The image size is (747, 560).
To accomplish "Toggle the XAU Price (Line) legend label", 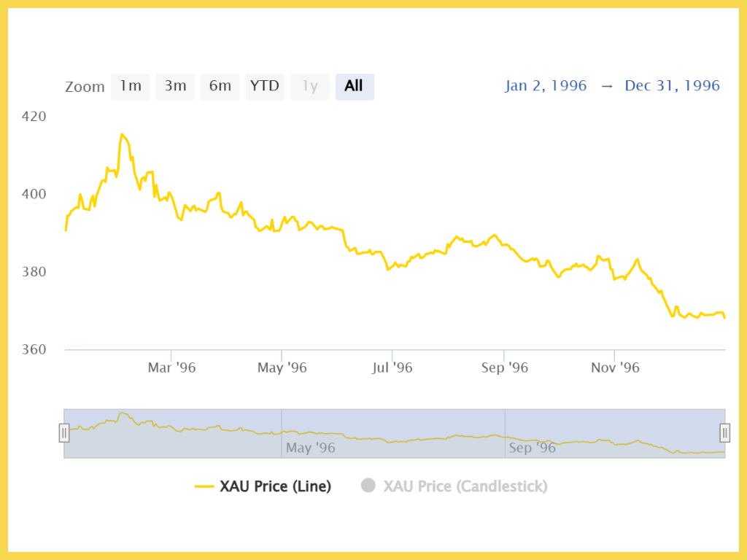I will [x=275, y=486].
